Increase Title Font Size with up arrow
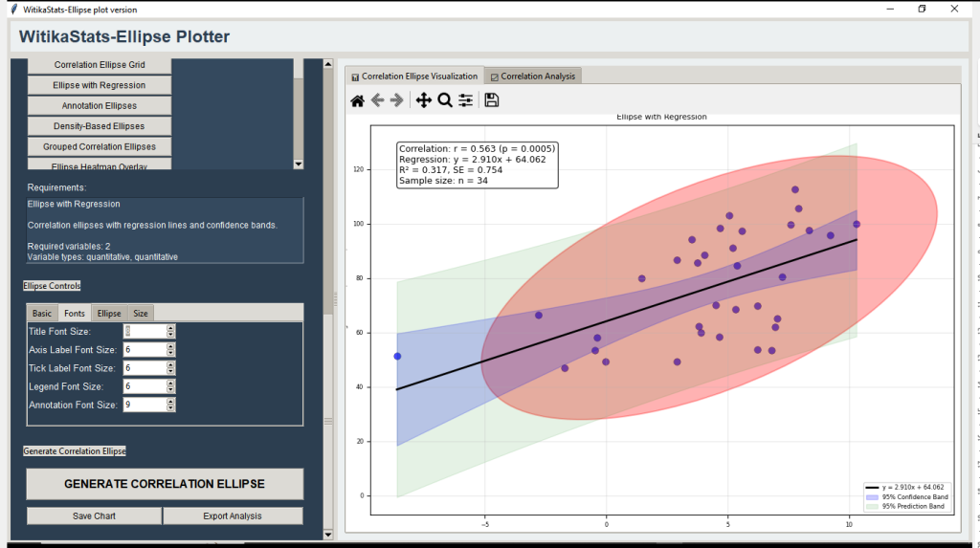Screen dimensions: 980x548 [170, 328]
